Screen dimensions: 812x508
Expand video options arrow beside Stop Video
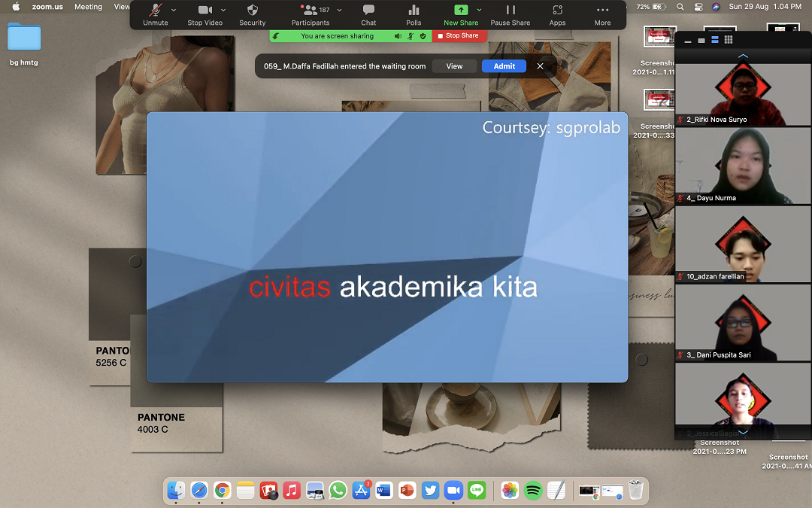pos(223,11)
